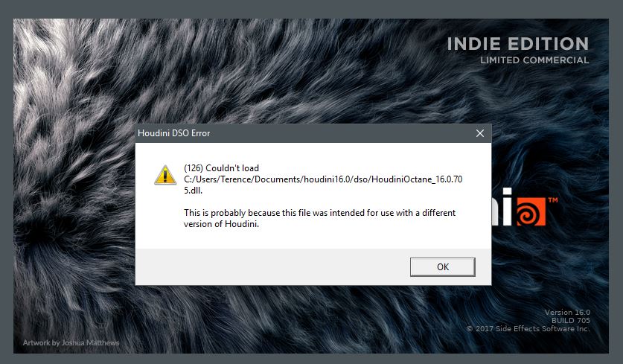This screenshot has width=623, height=364.
Task: Click the LIMITED COMMERCIAL label
Action: pos(534,60)
